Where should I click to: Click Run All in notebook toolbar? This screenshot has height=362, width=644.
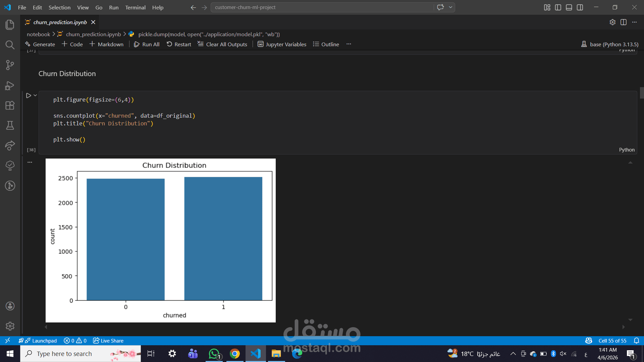pyautogui.click(x=147, y=44)
